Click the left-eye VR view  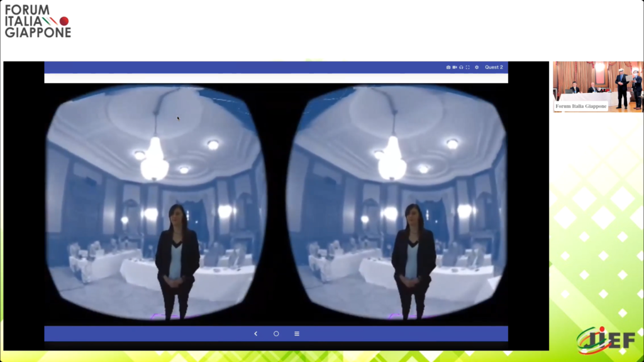156,201
